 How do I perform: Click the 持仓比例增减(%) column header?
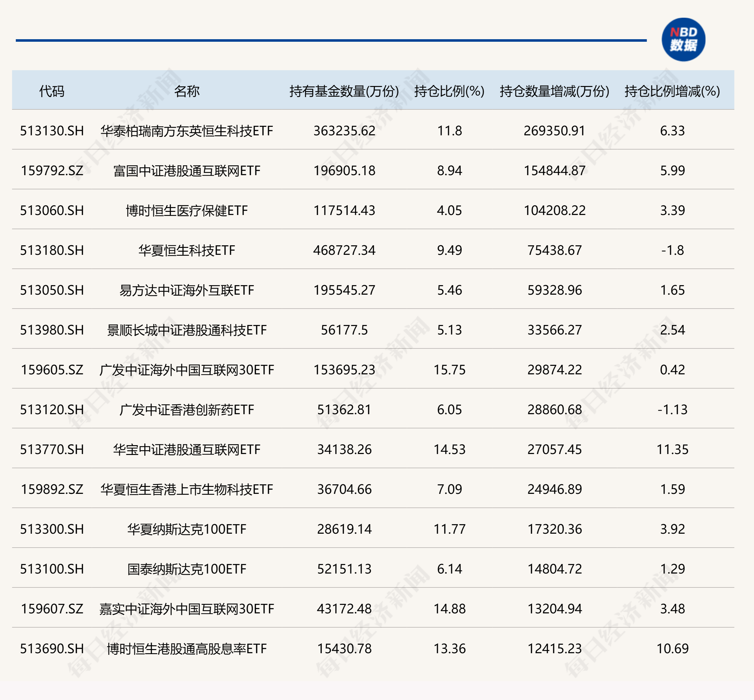pos(672,91)
